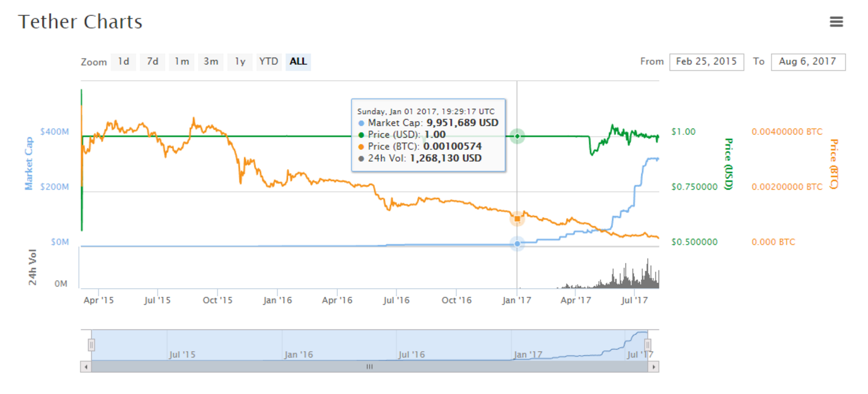This screenshot has height=394, width=868.
Task: Click the blue Market Cap marker point
Action: pos(518,243)
